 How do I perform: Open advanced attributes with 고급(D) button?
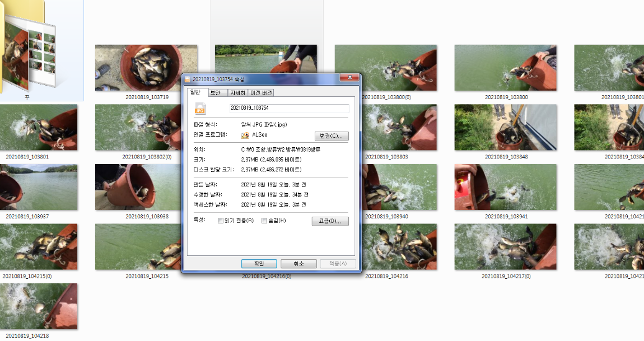(x=330, y=221)
